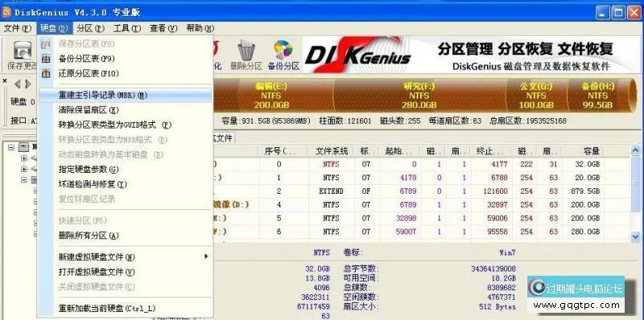Click the 512 Bytes sector size value
This screenshot has height=320, width=644.
(497, 306)
